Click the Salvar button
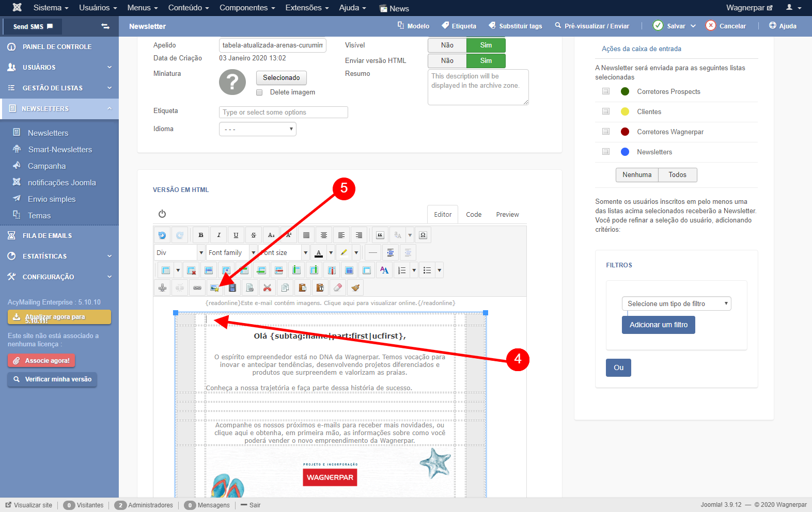This screenshot has height=512, width=812. (670, 26)
